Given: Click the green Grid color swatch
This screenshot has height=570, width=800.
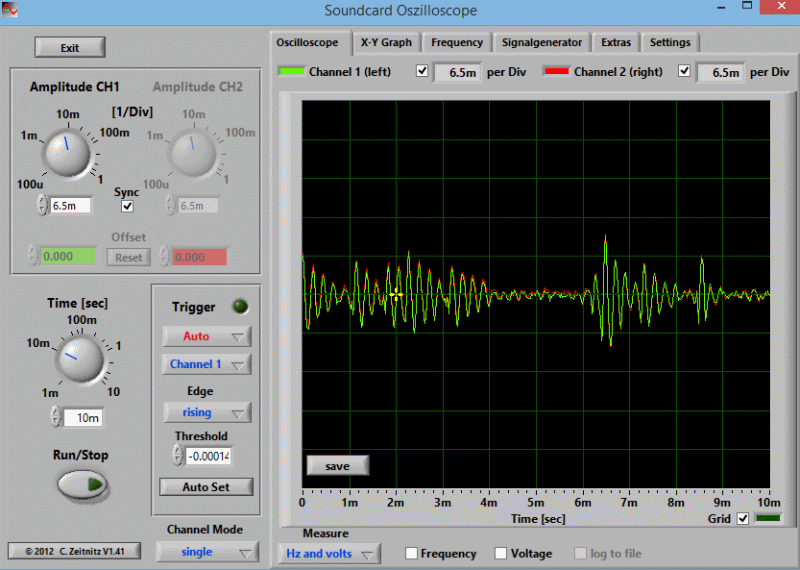Looking at the screenshot, I should pyautogui.click(x=767, y=518).
